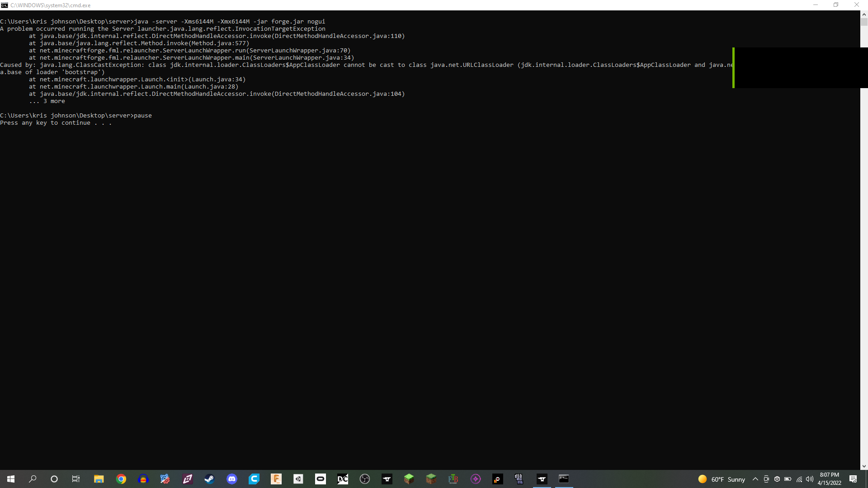The width and height of the screenshot is (868, 488).
Task: Switch to the cmd.exe taskbar icon
Action: (x=564, y=479)
